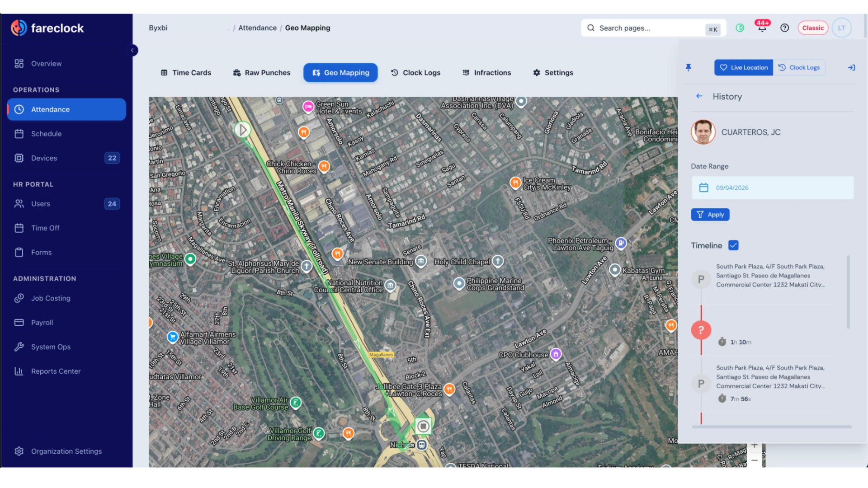Open the System Ops page
This screenshot has width=868, height=488.
click(x=66, y=347)
